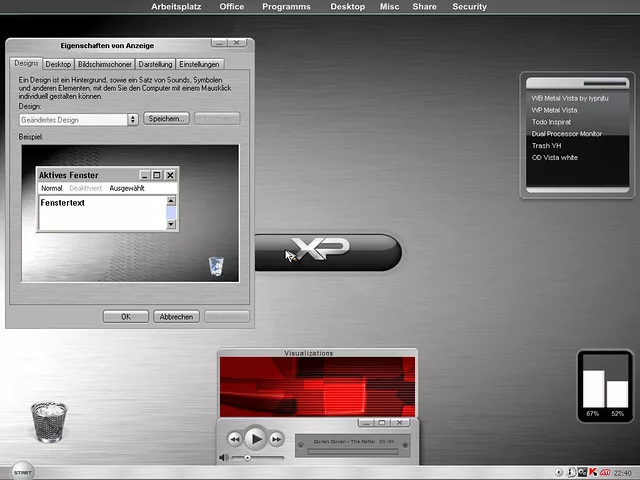Click Normal in preview window menu
This screenshot has width=640, height=480.
[51, 188]
